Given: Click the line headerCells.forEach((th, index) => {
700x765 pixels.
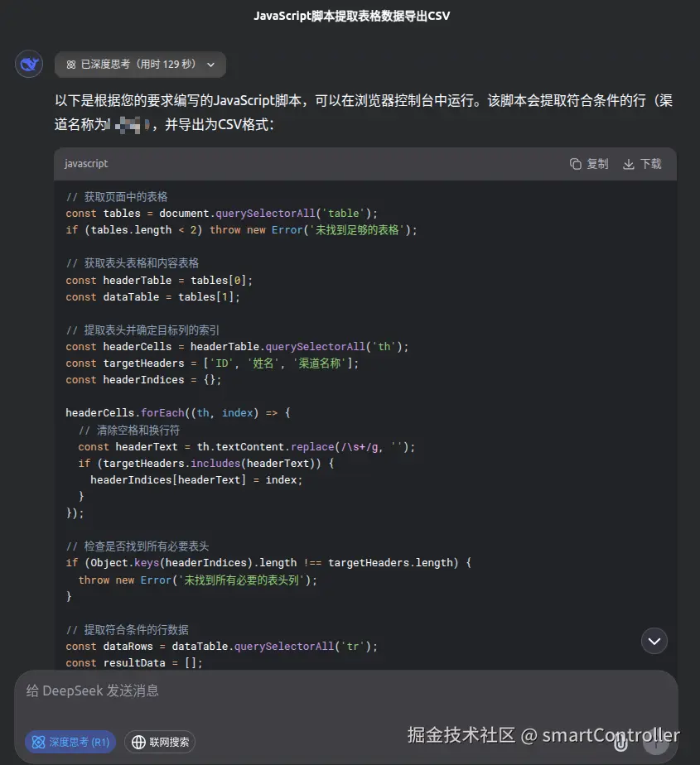Looking at the screenshot, I should [178, 413].
